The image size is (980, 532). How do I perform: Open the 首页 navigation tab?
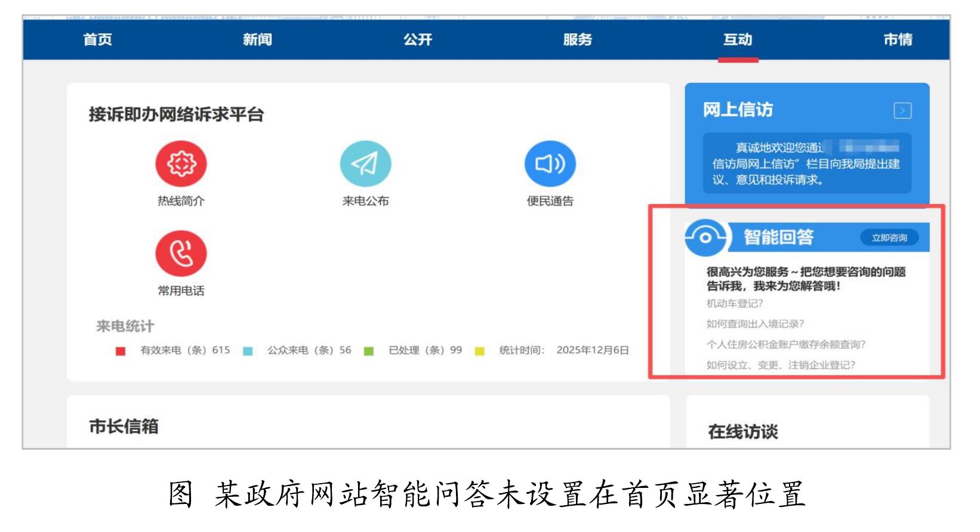98,39
